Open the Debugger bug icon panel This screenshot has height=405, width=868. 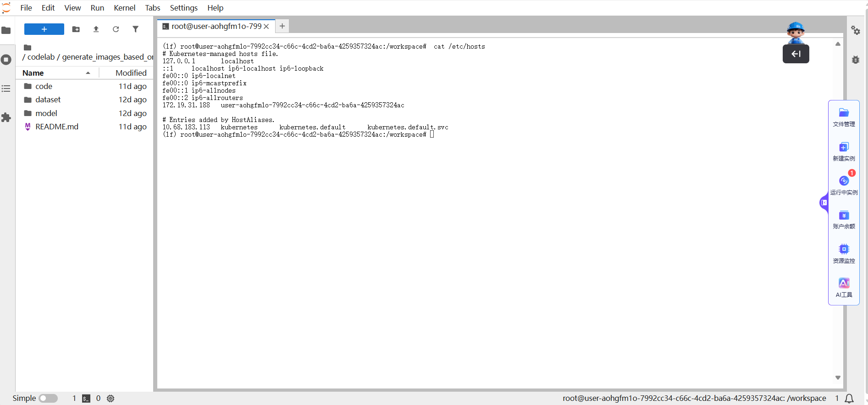click(855, 60)
